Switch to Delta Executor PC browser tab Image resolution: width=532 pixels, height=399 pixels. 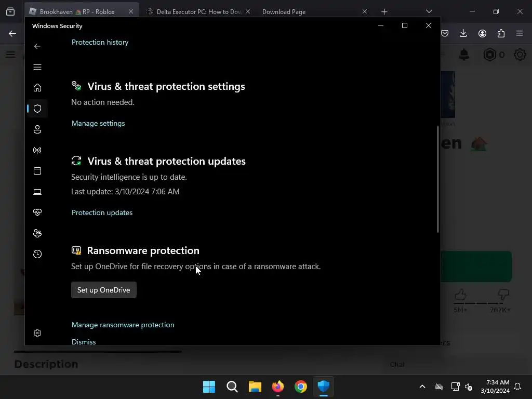coord(199,11)
